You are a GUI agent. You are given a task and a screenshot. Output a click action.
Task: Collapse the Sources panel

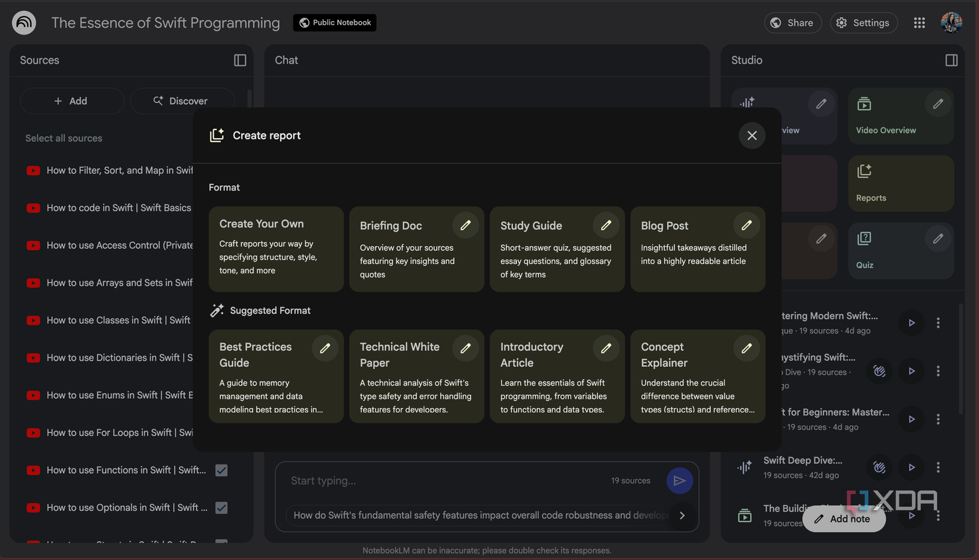[240, 60]
